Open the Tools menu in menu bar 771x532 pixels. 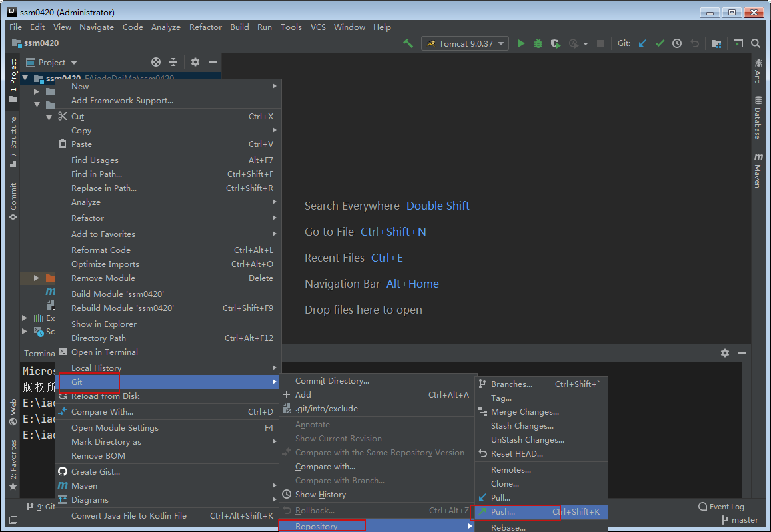click(x=291, y=27)
